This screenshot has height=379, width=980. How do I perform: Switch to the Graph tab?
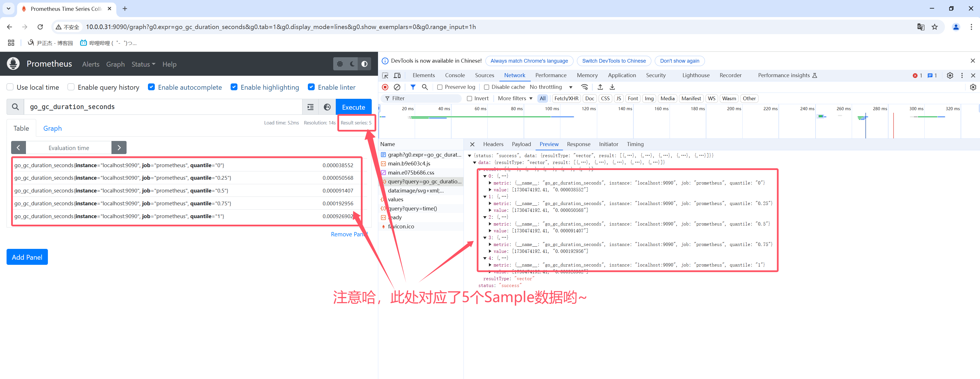(x=52, y=128)
